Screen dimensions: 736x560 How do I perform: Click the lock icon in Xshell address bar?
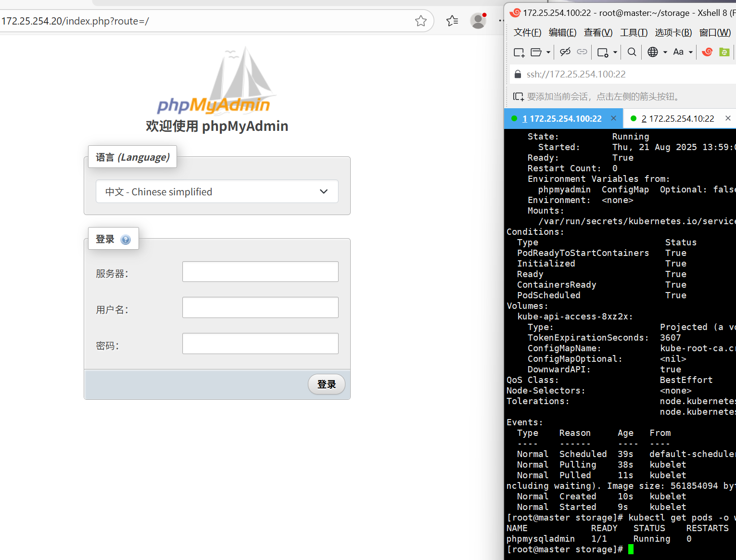click(x=518, y=74)
